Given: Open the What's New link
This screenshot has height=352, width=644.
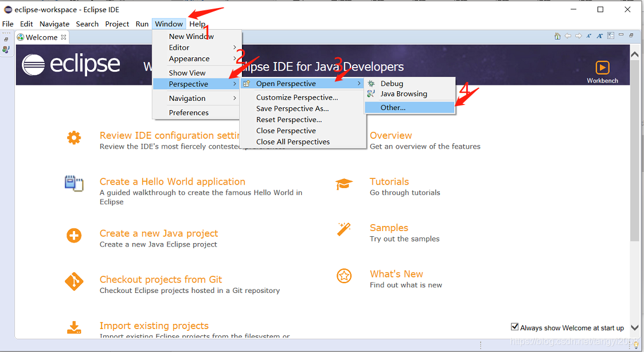Looking at the screenshot, I should 396,274.
